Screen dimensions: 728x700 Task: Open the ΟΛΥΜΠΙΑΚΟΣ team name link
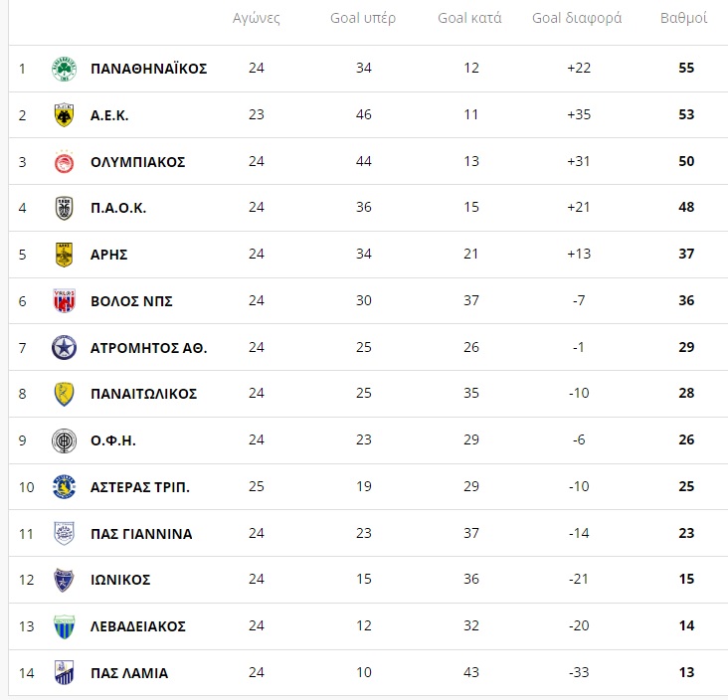point(138,162)
